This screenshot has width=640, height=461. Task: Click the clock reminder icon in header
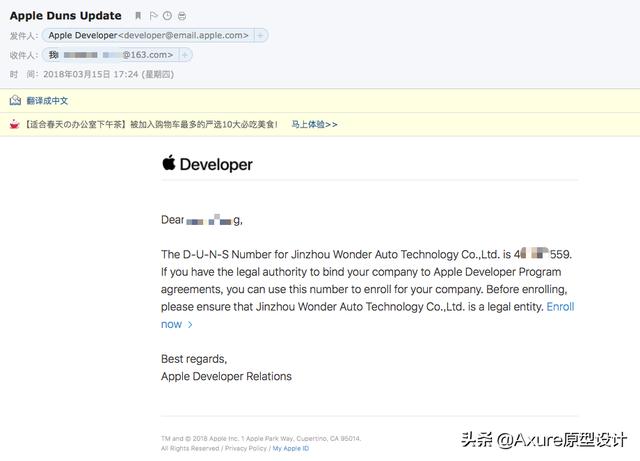pyautogui.click(x=167, y=16)
